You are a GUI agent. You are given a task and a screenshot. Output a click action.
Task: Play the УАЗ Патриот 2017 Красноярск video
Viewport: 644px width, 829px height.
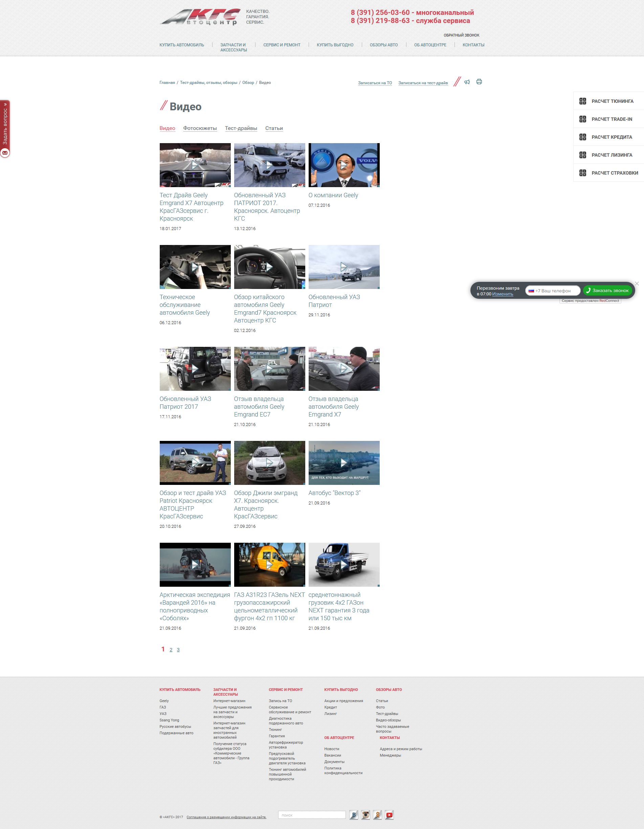[x=269, y=165]
